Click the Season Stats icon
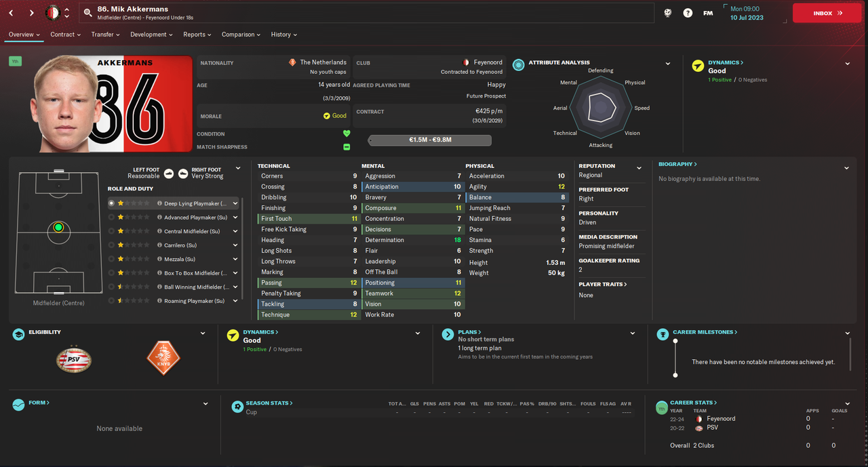868x467 pixels. (237, 407)
